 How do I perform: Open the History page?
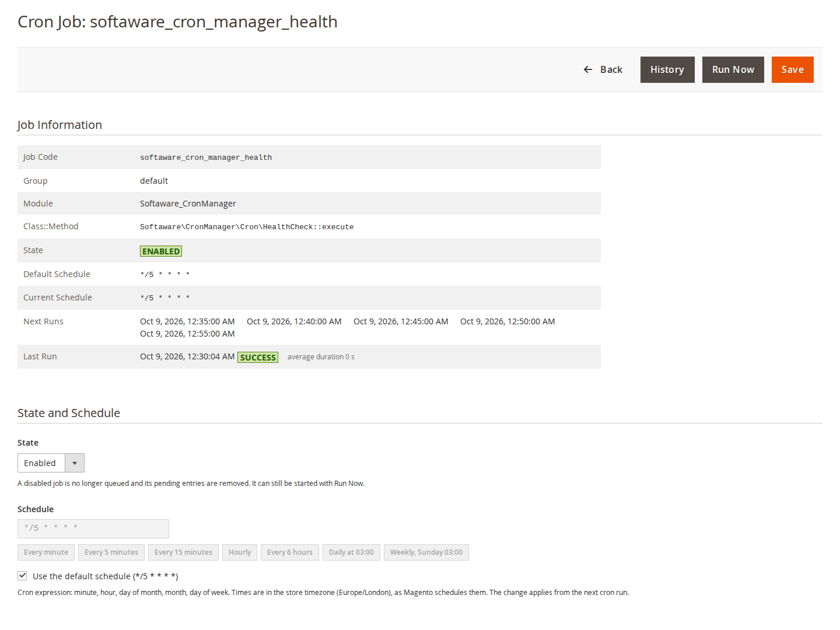point(667,69)
